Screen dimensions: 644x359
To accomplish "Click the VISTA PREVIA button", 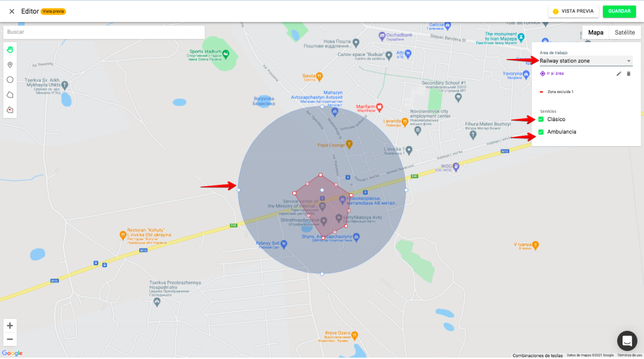I will 574,11.
